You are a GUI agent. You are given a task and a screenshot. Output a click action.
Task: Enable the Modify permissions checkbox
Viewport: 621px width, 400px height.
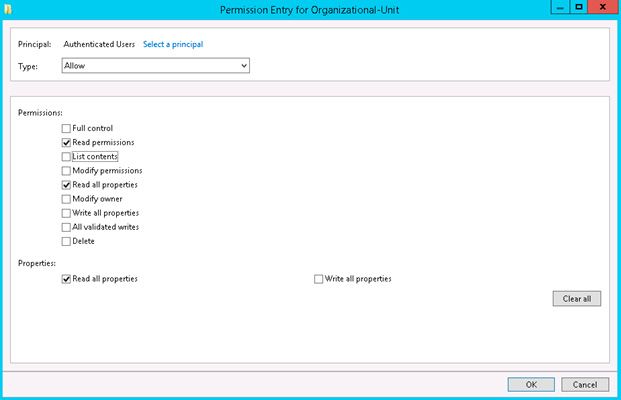pyautogui.click(x=66, y=171)
